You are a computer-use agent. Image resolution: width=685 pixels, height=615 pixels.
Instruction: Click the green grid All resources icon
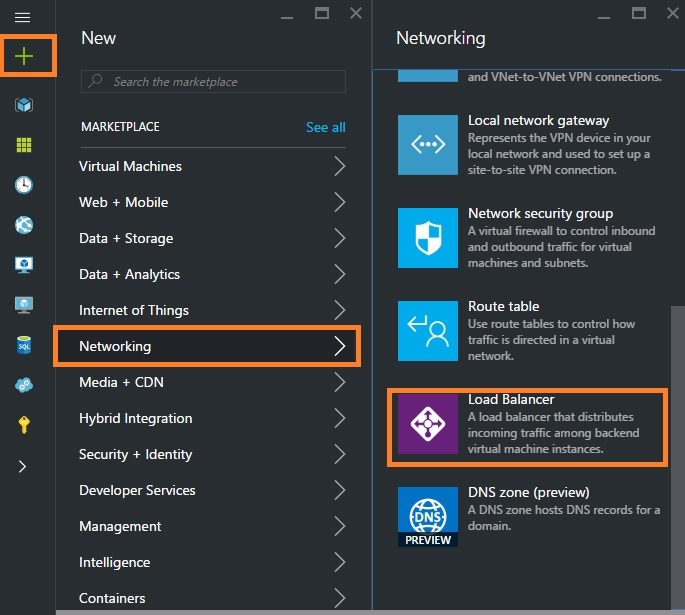24,145
